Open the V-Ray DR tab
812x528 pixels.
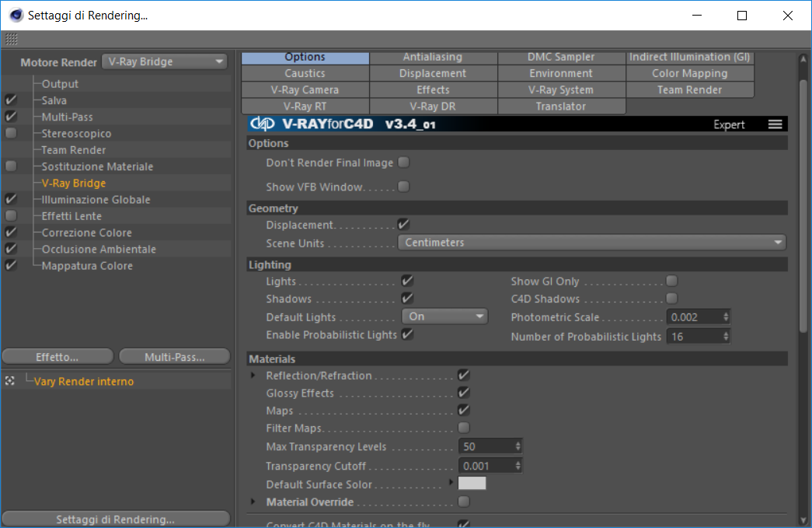(432, 107)
